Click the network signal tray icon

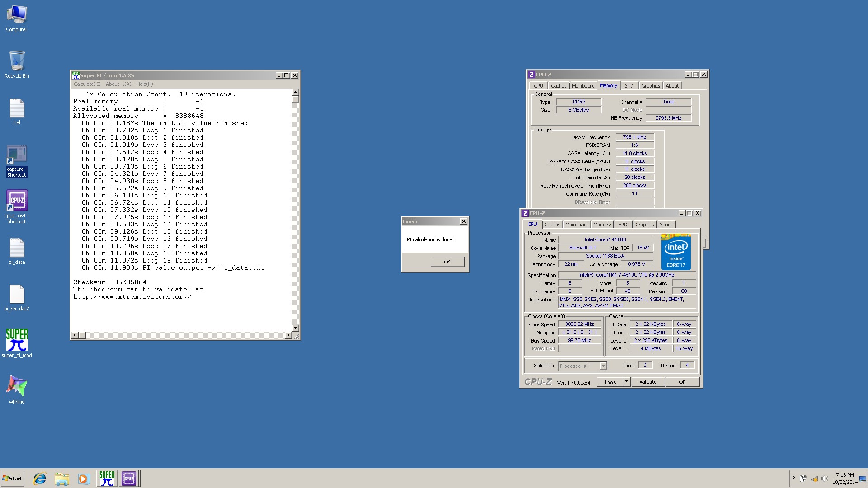coord(814,479)
